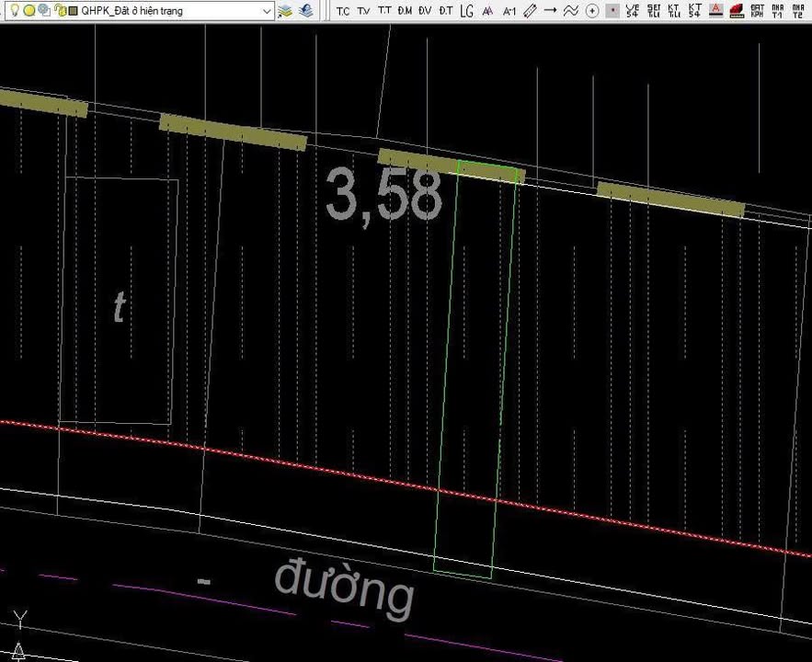Select the wavy smooth-line tool
The image size is (812, 662).
click(x=570, y=11)
